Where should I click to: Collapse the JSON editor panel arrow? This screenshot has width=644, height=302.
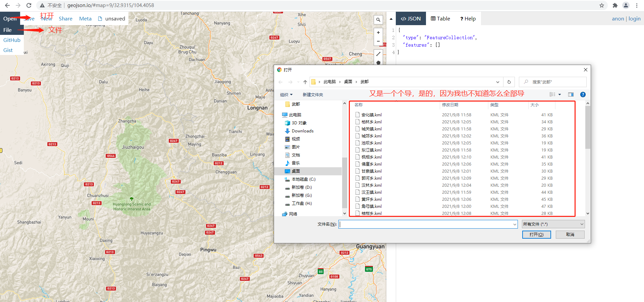391,19
